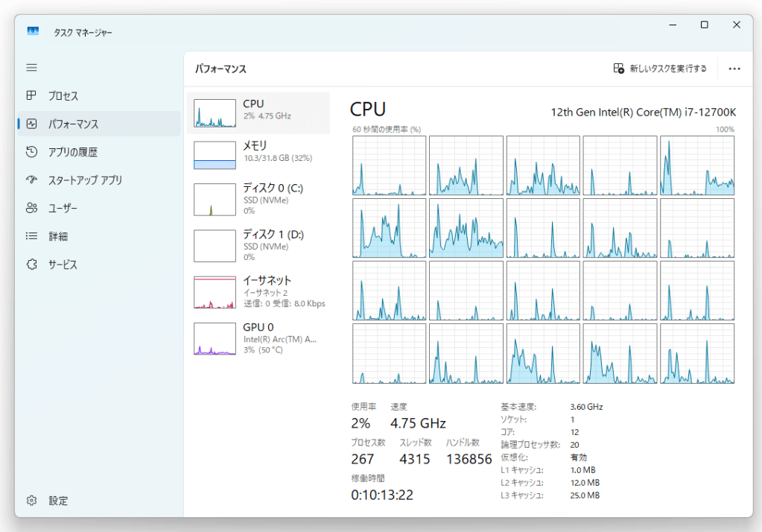Click the プロセス sidebar icon
This screenshot has height=532, width=762.
tap(31, 95)
